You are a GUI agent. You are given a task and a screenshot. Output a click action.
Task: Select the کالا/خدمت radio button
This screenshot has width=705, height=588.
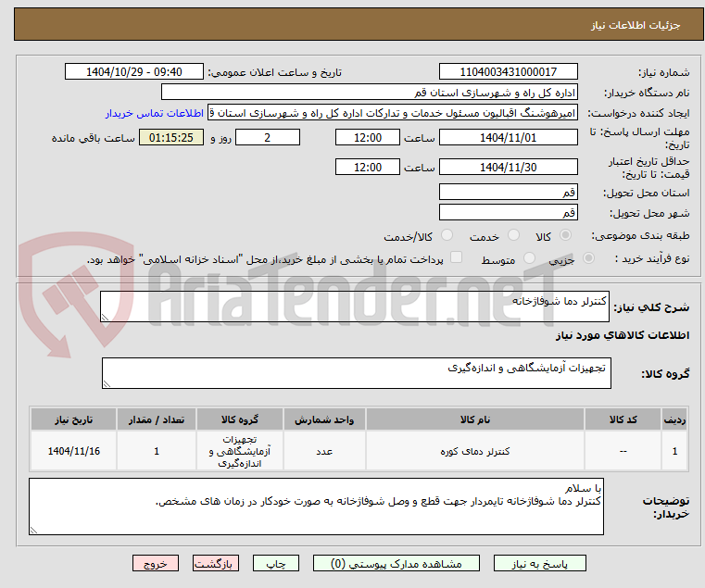pos(447,235)
